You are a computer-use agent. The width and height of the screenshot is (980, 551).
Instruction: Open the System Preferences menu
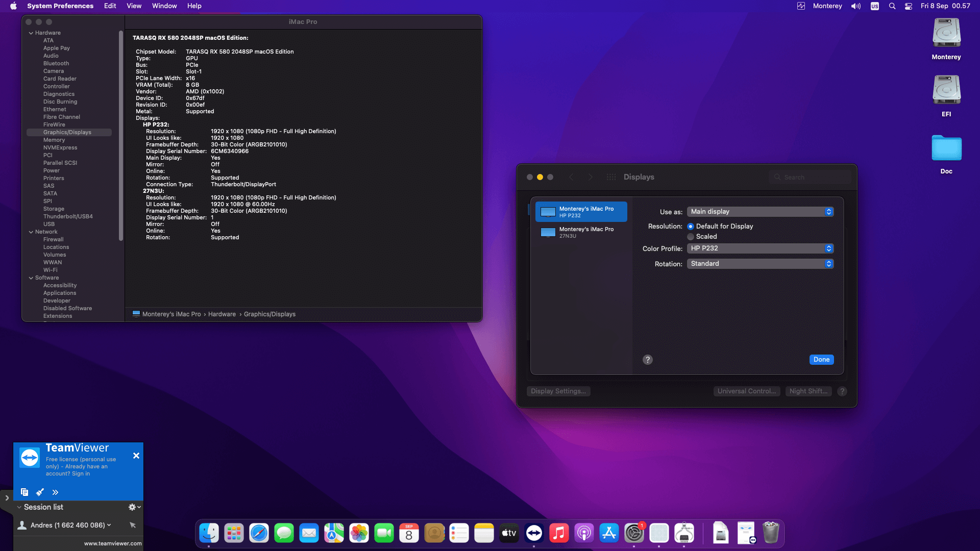coord(60,6)
